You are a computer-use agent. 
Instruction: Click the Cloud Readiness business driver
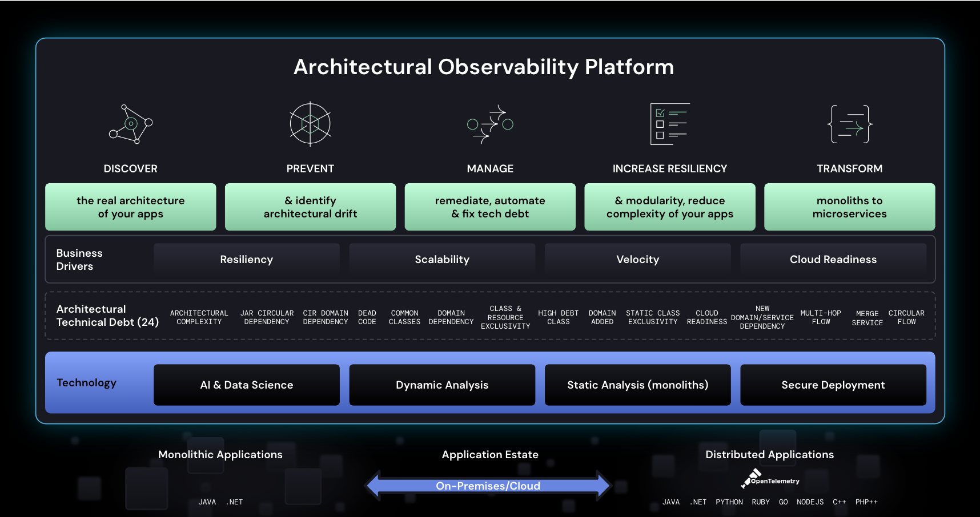pos(833,260)
